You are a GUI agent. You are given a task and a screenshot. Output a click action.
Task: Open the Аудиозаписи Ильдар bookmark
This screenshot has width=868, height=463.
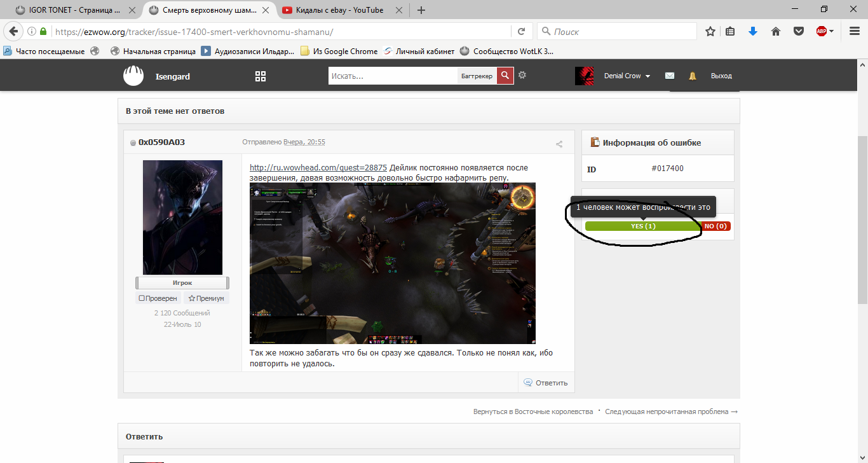[248, 52]
